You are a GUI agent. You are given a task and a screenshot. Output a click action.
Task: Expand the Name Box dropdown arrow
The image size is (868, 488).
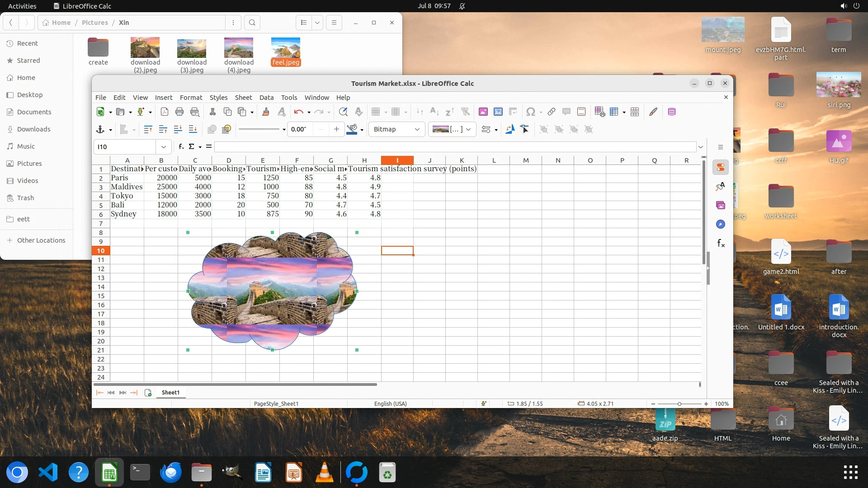pyautogui.click(x=163, y=147)
